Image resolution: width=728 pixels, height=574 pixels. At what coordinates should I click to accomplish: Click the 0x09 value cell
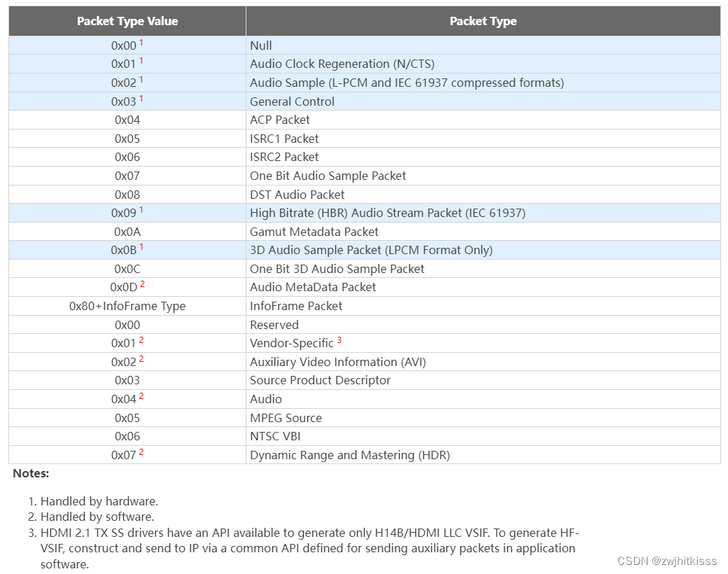coord(127,212)
